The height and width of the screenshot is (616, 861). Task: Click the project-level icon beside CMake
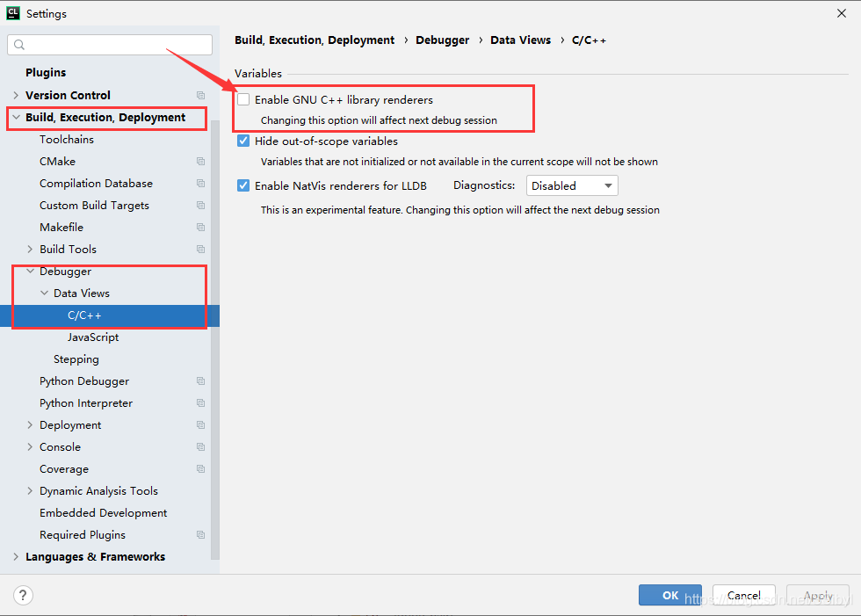[201, 162]
